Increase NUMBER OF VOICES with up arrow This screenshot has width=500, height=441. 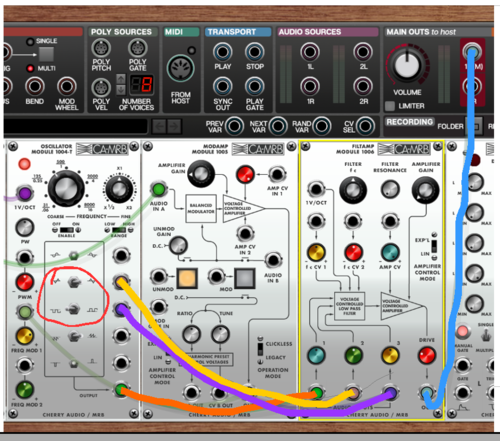pos(121,79)
